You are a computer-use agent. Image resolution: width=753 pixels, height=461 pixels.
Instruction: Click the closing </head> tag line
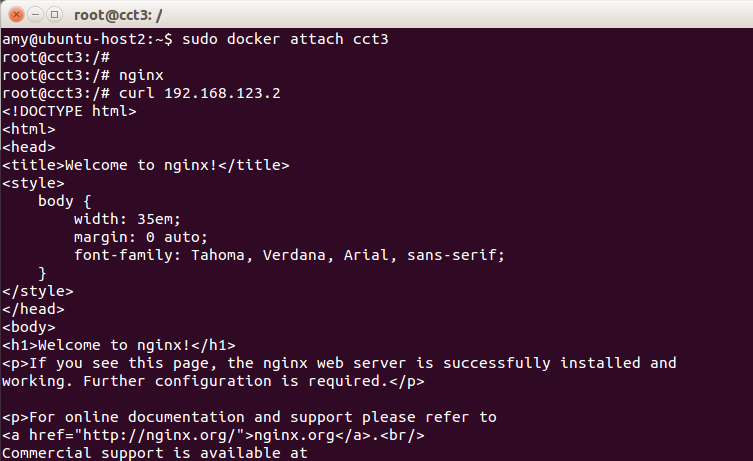click(33, 309)
